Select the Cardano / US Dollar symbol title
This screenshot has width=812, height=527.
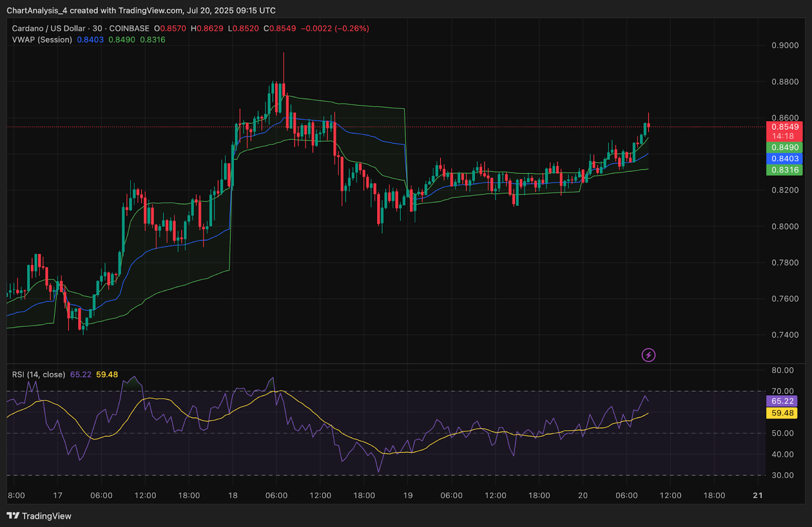point(49,28)
